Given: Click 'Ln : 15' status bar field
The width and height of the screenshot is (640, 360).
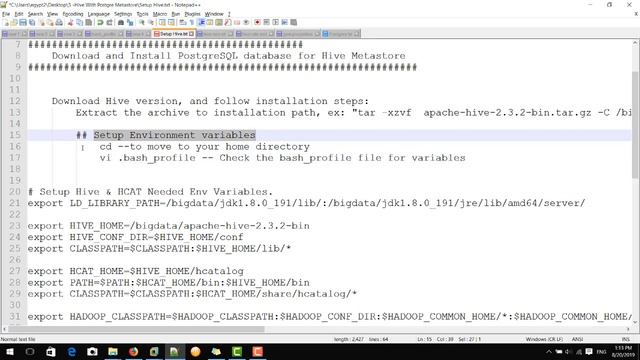Looking at the screenshot, I should (x=424, y=339).
